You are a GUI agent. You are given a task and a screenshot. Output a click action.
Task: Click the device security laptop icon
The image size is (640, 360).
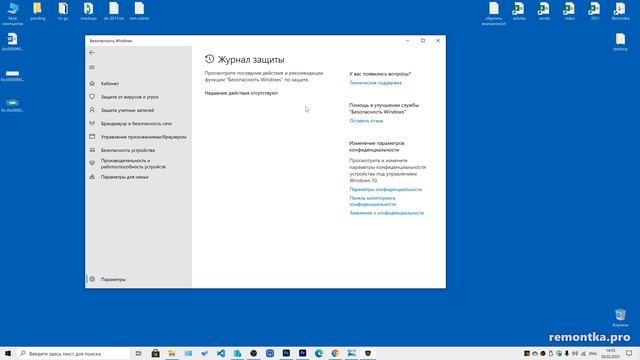coord(92,150)
